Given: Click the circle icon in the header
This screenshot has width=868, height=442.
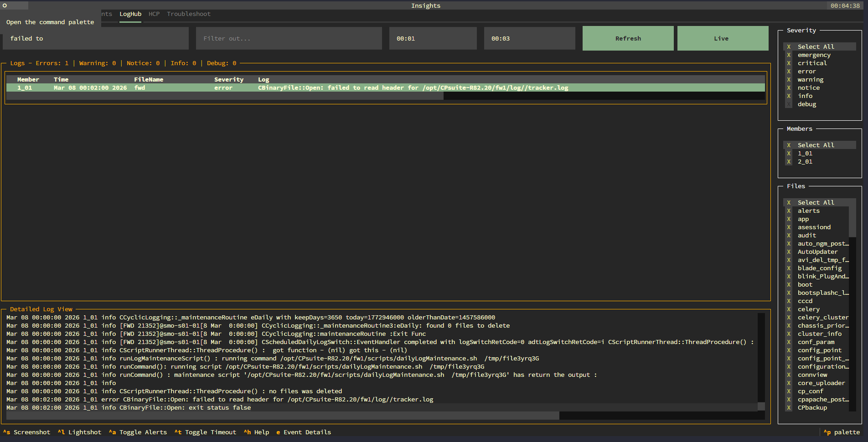Looking at the screenshot, I should coord(5,5).
